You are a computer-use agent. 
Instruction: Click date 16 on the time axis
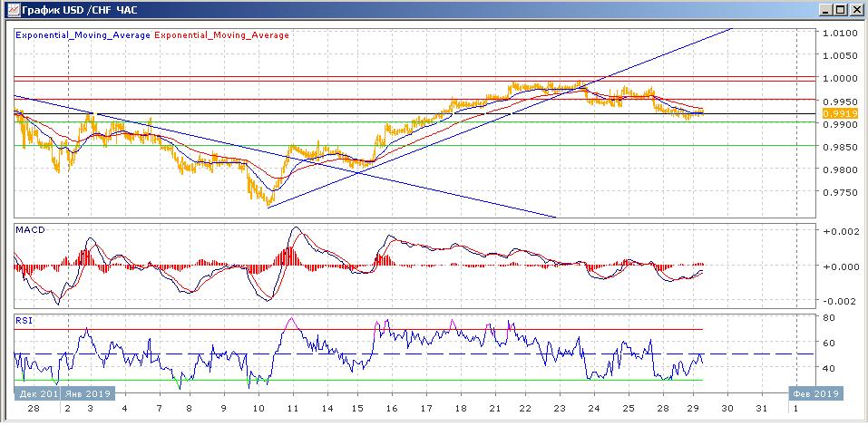(392, 408)
